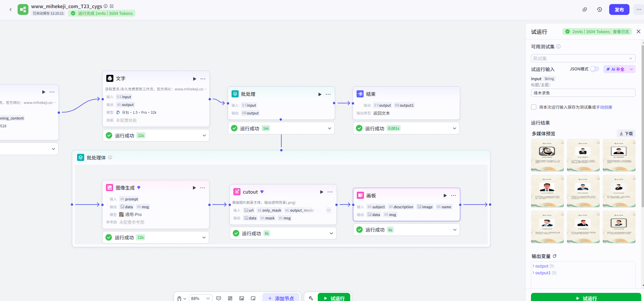Click into the 标题/主题 input field
The height and width of the screenshot is (301, 644).
(583, 93)
